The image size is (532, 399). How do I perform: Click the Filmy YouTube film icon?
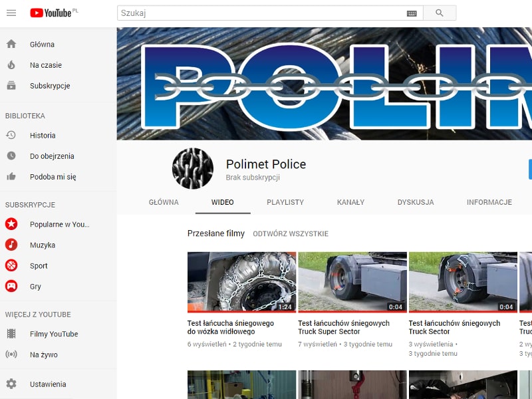coord(11,334)
